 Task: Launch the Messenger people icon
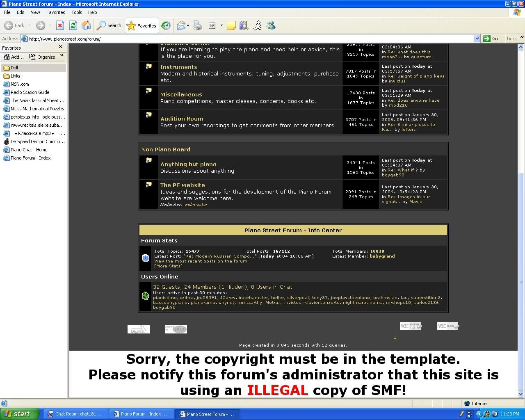[271, 25]
